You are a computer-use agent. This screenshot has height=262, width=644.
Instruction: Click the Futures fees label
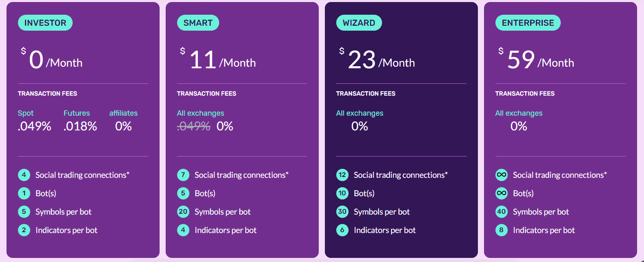tap(77, 113)
